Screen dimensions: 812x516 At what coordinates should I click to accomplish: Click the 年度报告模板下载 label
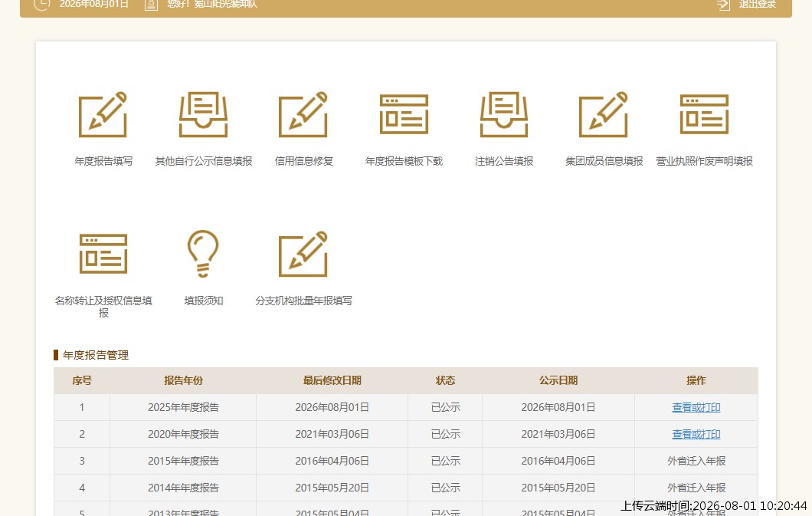tap(404, 161)
